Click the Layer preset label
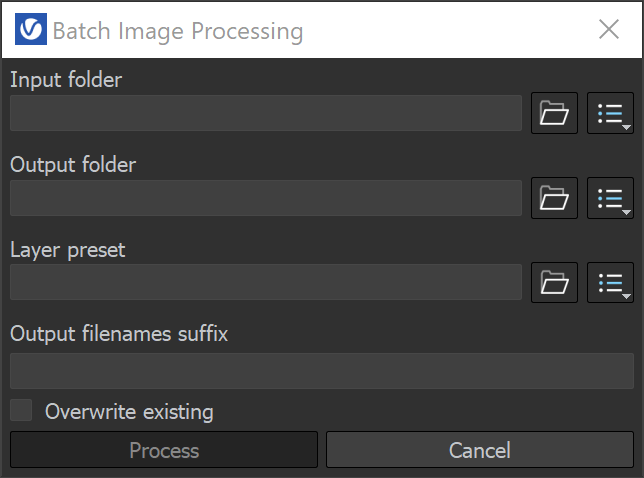The image size is (644, 478). pyautogui.click(x=68, y=250)
